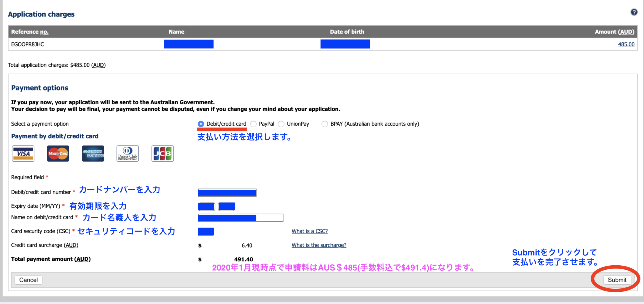Viewport: 644px width, 304px height.
Task: Click the Diners Club International logo
Action: point(128,154)
